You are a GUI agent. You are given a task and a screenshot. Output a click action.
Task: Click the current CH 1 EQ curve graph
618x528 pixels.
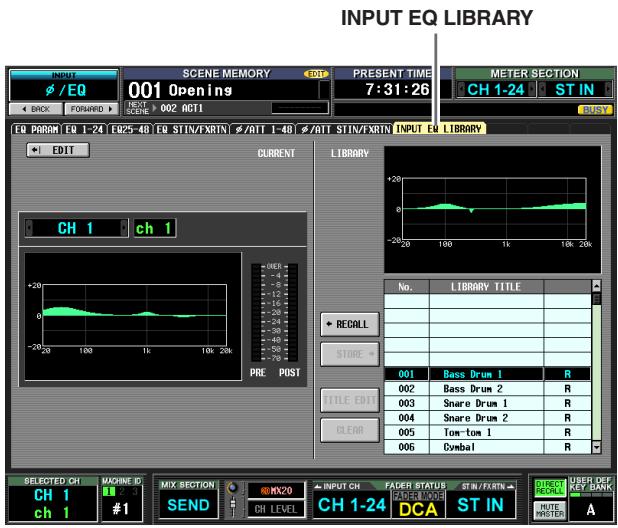click(133, 316)
